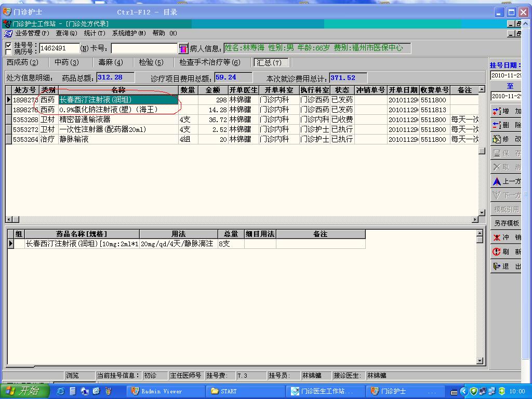Select the 一次性注射器(配药器20ml) row
The height and width of the screenshot is (399, 532).
point(242,129)
